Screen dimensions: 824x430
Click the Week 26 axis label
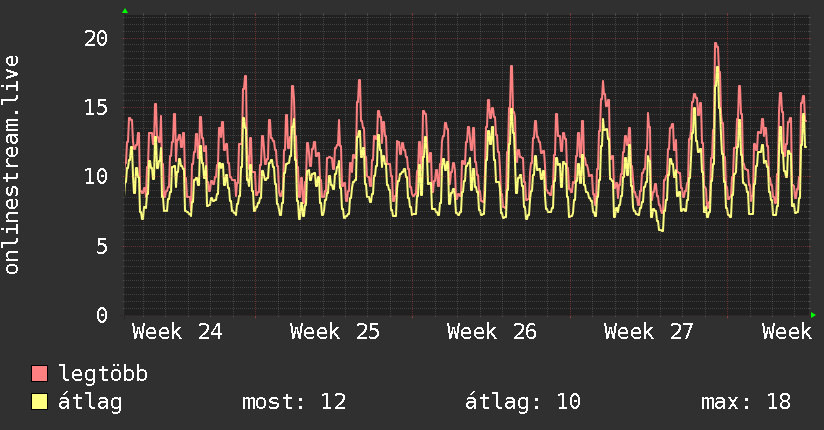pos(492,332)
